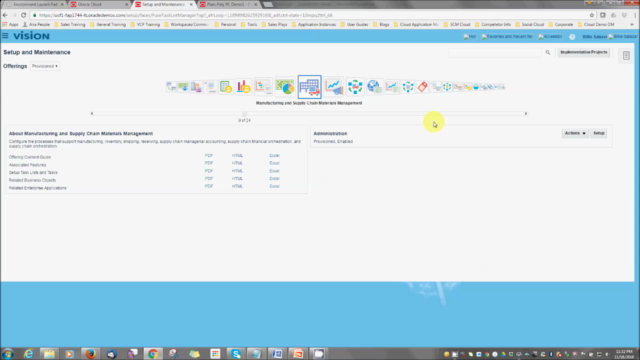Select the globe offering icon
The width and height of the screenshot is (640, 360).
pos(374,87)
